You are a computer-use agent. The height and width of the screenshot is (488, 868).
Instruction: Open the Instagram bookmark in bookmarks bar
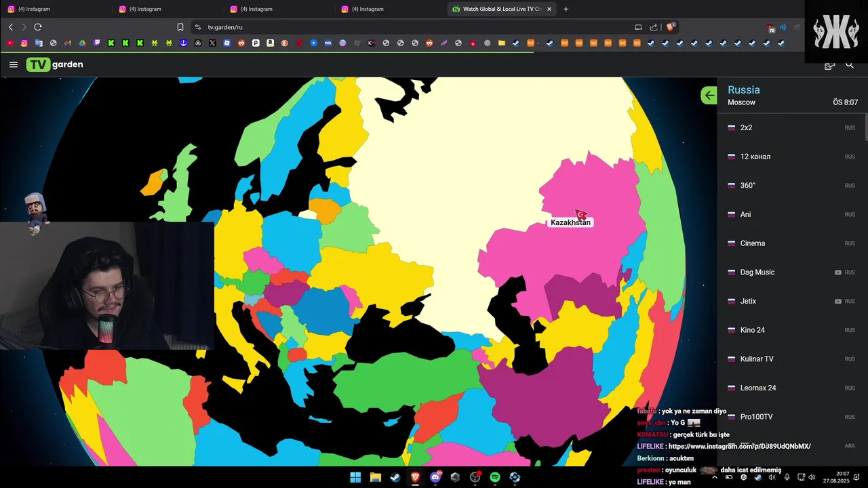pyautogui.click(x=24, y=43)
